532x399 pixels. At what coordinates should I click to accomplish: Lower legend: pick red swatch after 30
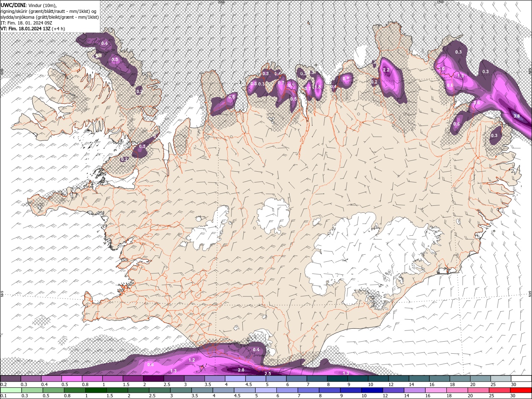point(520,390)
